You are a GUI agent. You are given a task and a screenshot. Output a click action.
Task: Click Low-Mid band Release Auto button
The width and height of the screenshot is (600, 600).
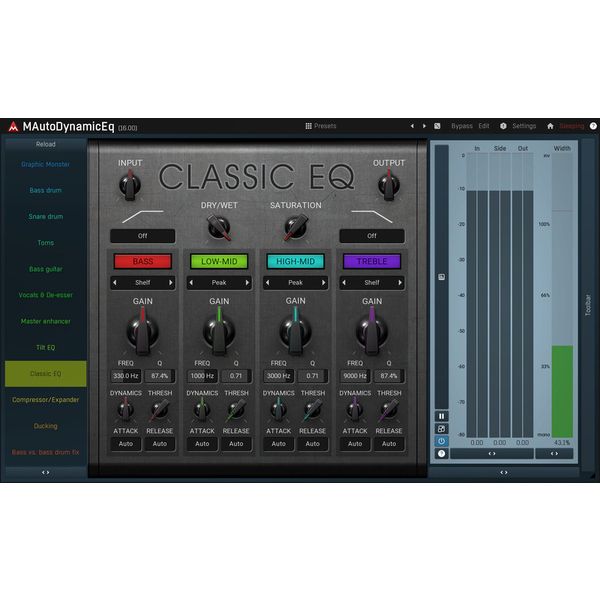tap(236, 444)
